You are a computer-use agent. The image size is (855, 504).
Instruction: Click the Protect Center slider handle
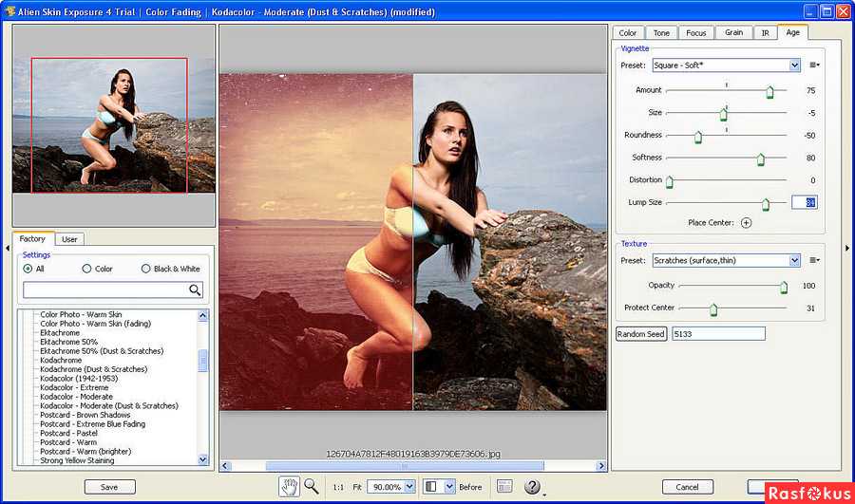[x=713, y=309]
